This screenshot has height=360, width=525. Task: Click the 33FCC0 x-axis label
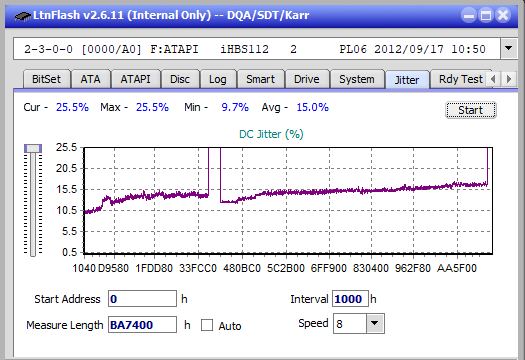coord(198,268)
